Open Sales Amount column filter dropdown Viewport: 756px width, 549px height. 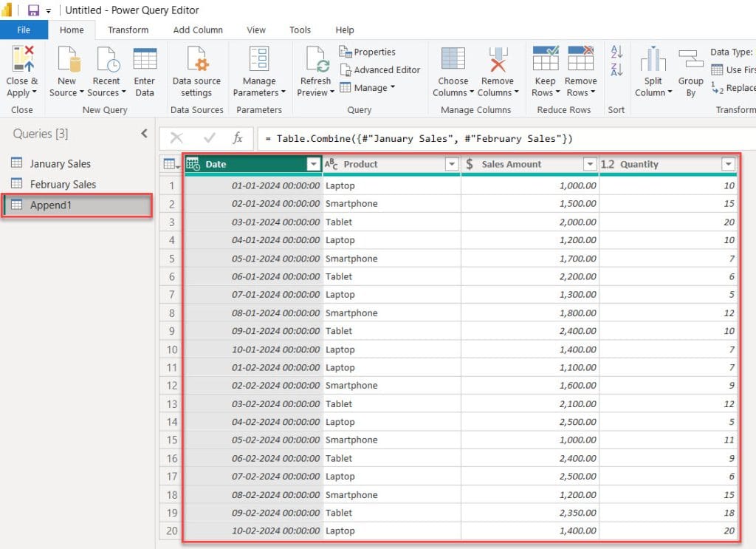(590, 164)
